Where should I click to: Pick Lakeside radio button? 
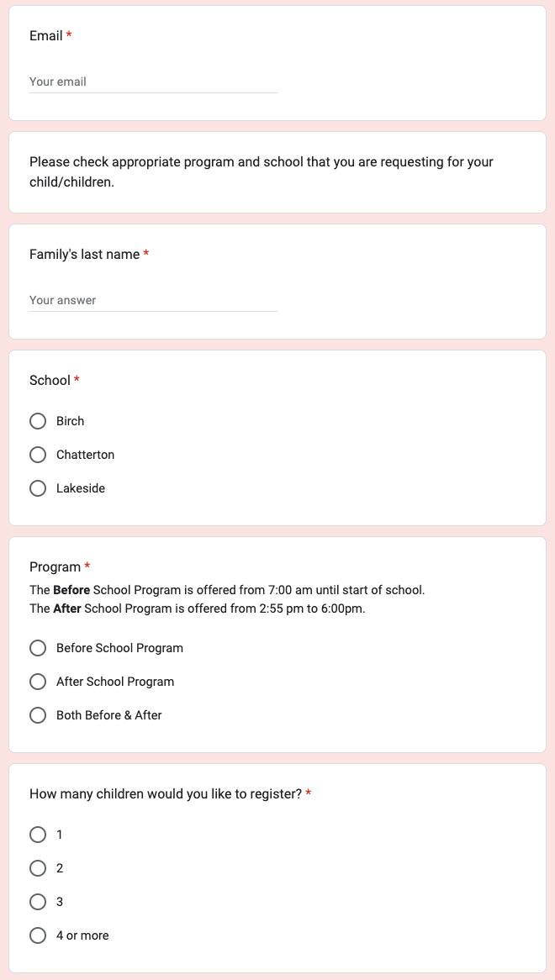pyautogui.click(x=38, y=488)
